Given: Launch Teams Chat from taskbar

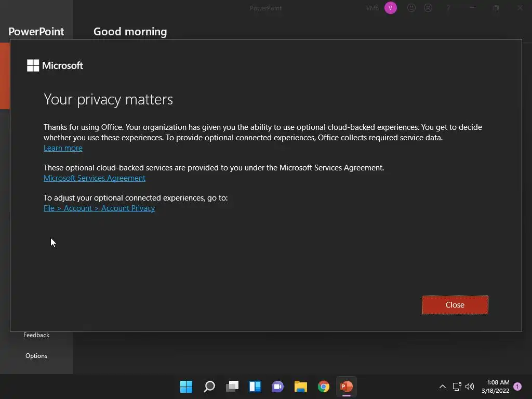Looking at the screenshot, I should coord(277,387).
